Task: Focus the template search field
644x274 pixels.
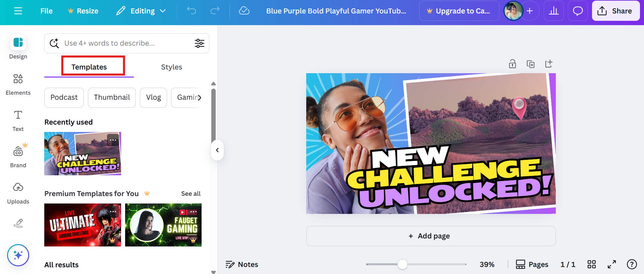Action: tap(127, 43)
